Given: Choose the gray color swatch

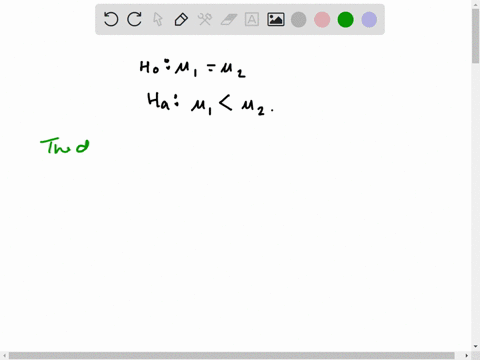Looking at the screenshot, I should (299, 19).
